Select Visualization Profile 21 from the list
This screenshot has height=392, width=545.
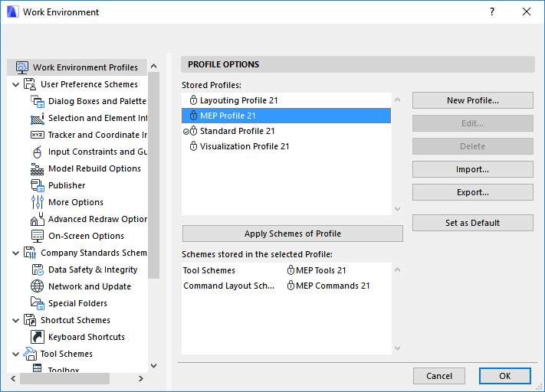click(244, 146)
